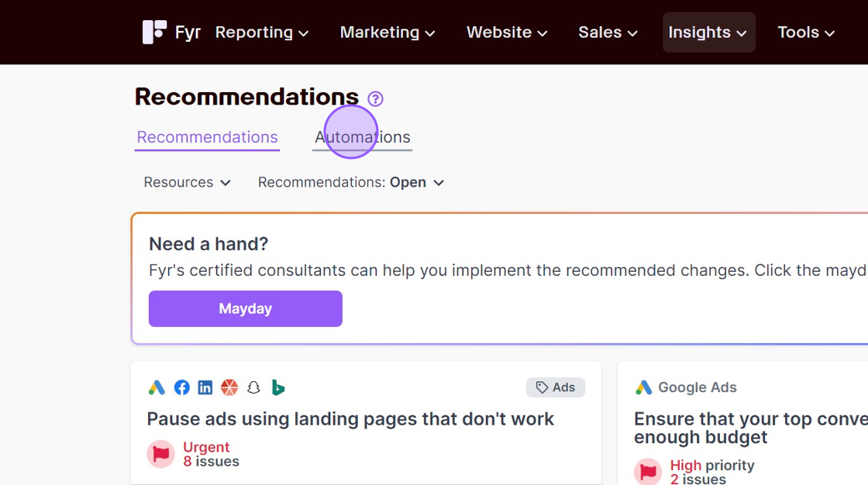
Task: Select the Recommendations tab
Action: (207, 137)
